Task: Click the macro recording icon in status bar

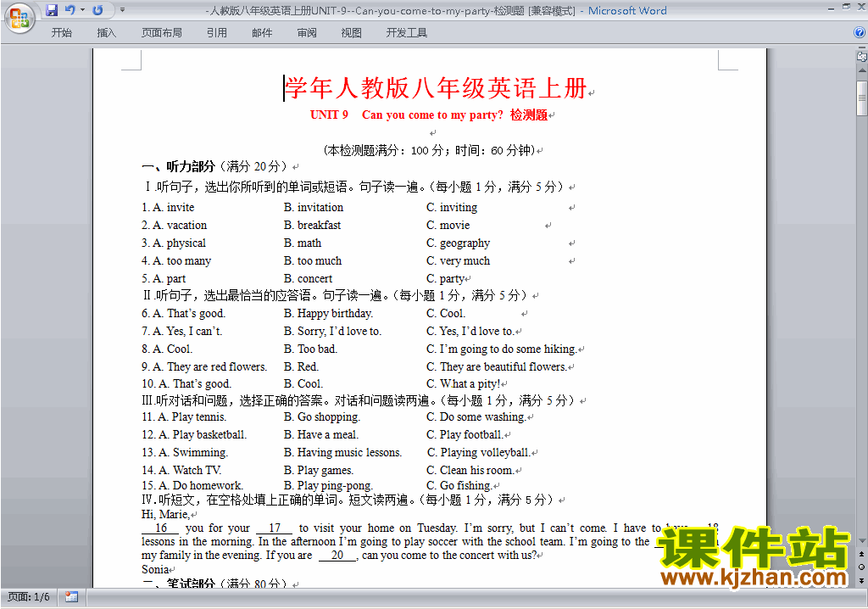Action: click(71, 597)
